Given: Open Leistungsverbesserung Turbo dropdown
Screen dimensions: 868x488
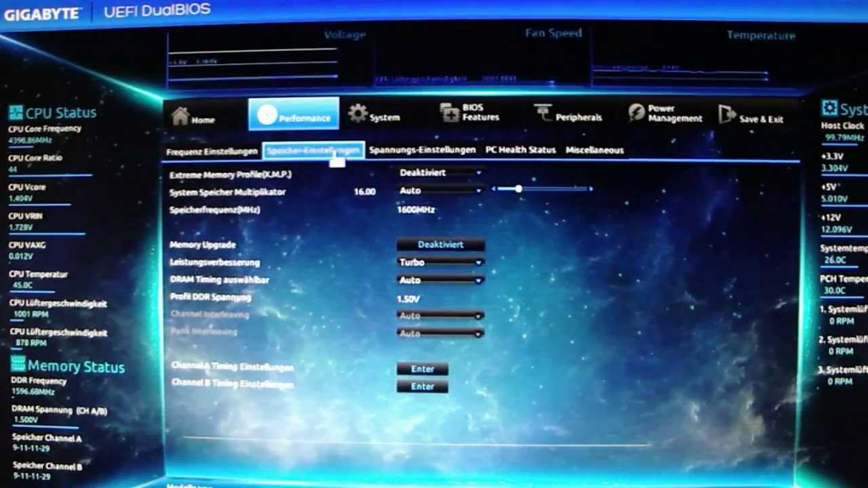Looking at the screenshot, I should click(x=440, y=262).
